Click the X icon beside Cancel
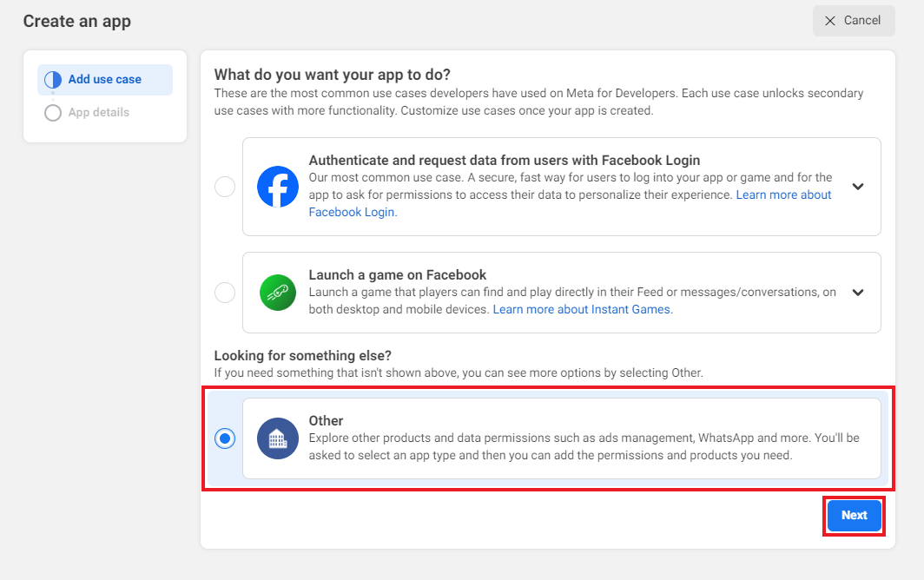 click(830, 21)
